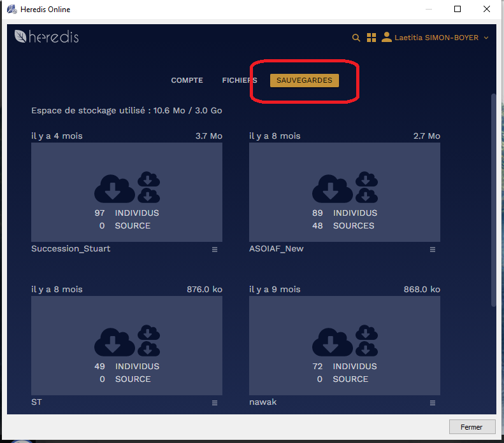Open the ASOIAF_New hamburger menu
The width and height of the screenshot is (504, 443).
[x=433, y=250]
